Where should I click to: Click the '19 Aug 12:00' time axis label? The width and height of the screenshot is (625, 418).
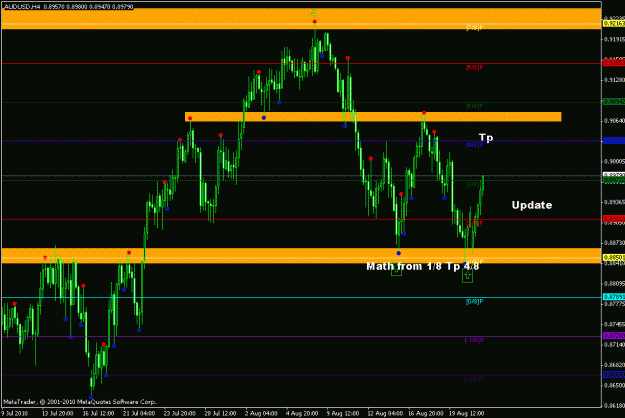(x=466, y=413)
